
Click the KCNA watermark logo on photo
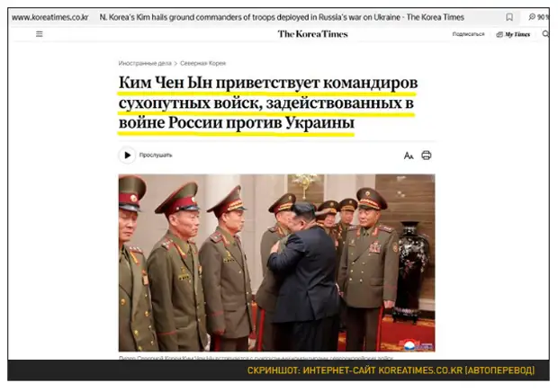pyautogui.click(x=417, y=344)
